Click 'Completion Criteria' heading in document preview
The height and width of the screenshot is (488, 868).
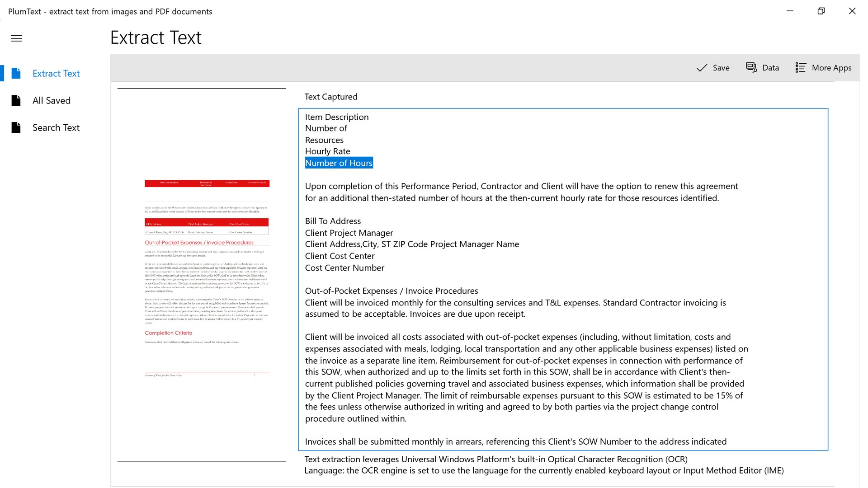tap(168, 333)
